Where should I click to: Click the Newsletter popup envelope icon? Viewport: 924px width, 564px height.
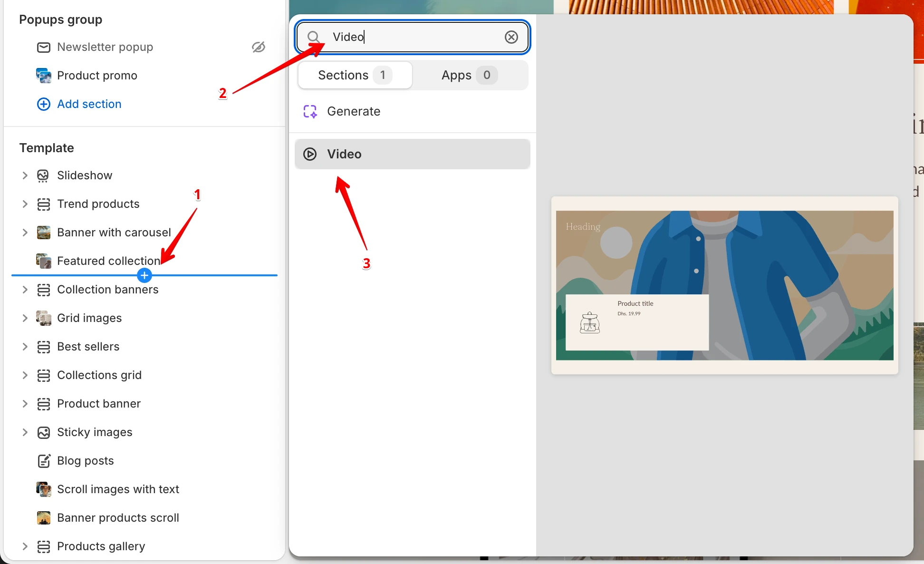pos(44,47)
